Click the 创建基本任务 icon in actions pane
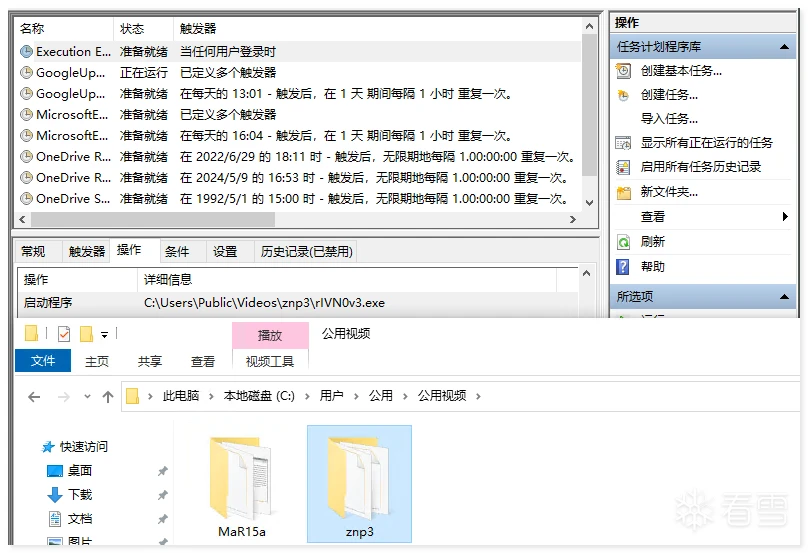This screenshot has width=808, height=553. point(623,71)
